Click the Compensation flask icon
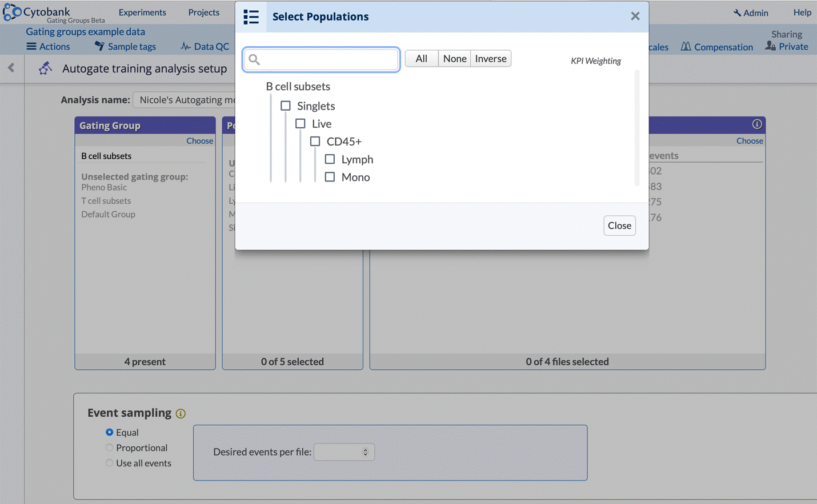Image resolution: width=817 pixels, height=504 pixels. click(x=686, y=47)
